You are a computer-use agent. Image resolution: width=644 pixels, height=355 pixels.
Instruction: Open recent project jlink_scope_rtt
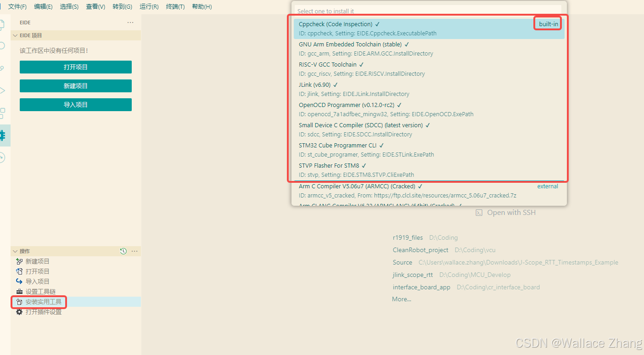(413, 275)
